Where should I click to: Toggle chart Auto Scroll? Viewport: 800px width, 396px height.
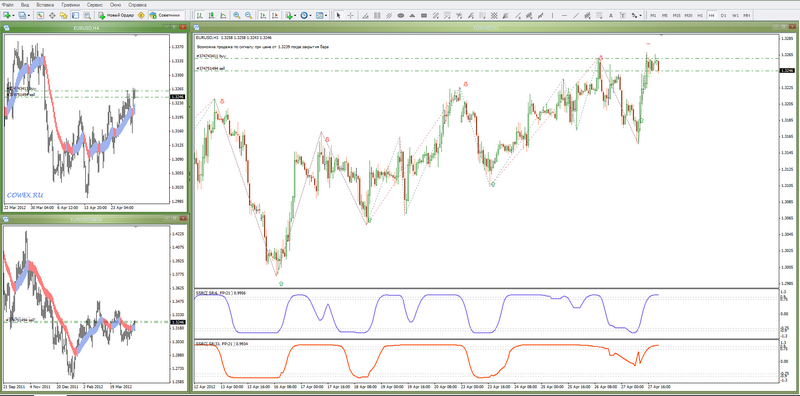point(264,15)
